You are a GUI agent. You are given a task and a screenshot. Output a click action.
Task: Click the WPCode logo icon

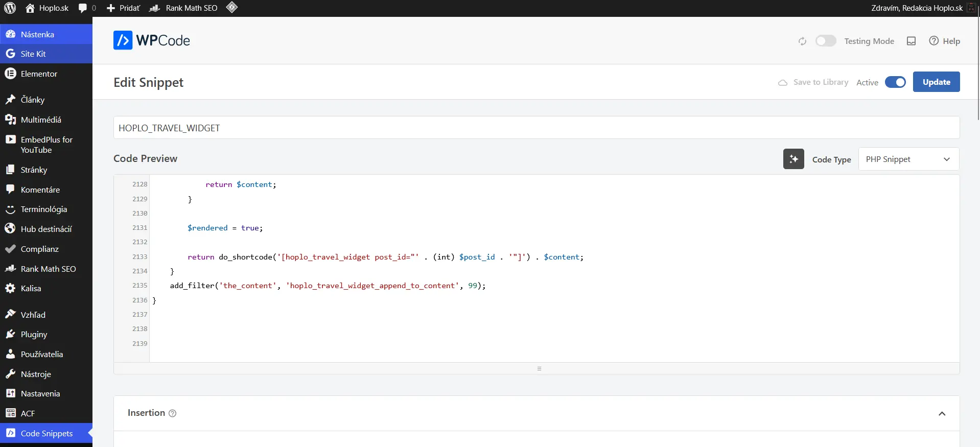123,40
